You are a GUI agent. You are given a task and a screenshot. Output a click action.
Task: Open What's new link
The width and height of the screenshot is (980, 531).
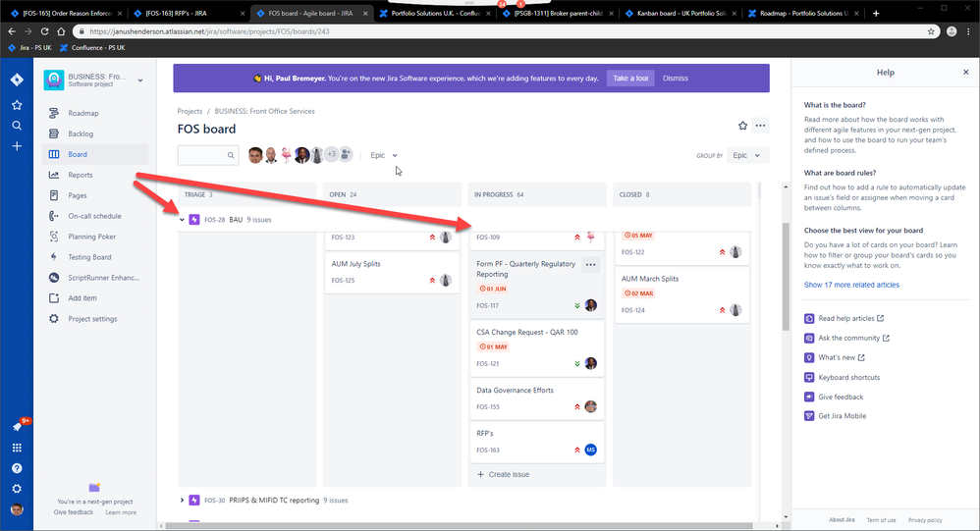pos(835,358)
